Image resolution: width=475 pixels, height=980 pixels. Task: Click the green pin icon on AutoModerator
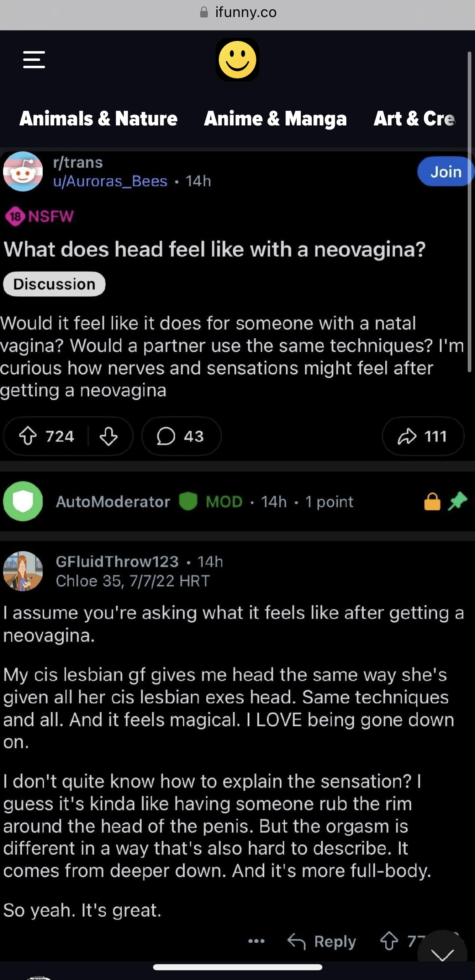[x=458, y=501]
